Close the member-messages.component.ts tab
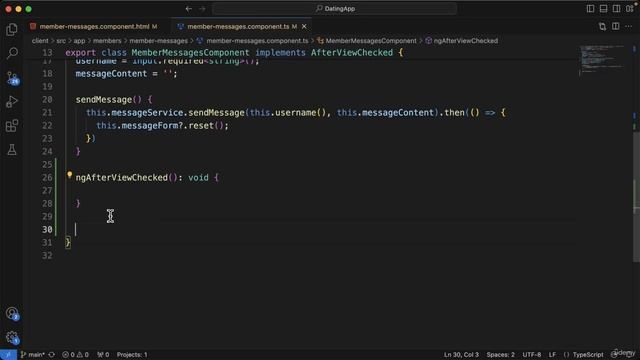640x360 pixels. point(304,27)
